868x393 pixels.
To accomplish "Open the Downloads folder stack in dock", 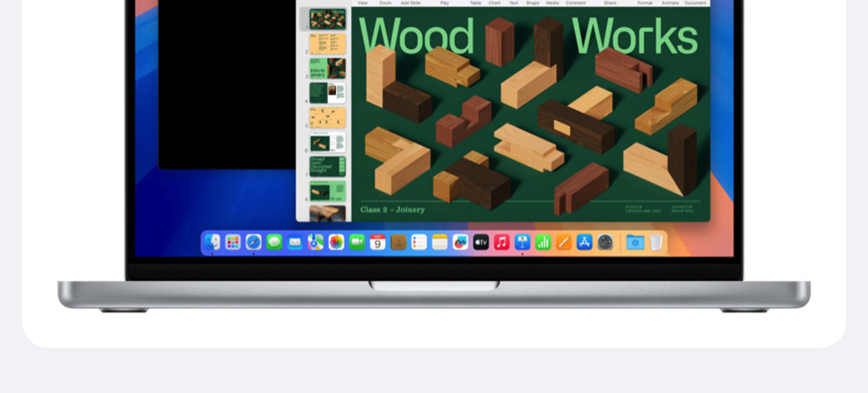I will (x=635, y=242).
